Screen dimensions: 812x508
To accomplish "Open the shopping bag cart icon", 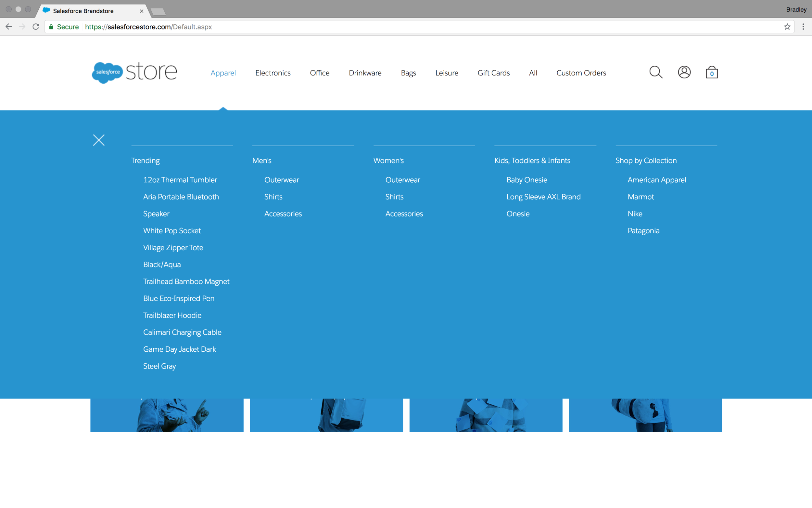I will click(x=712, y=72).
